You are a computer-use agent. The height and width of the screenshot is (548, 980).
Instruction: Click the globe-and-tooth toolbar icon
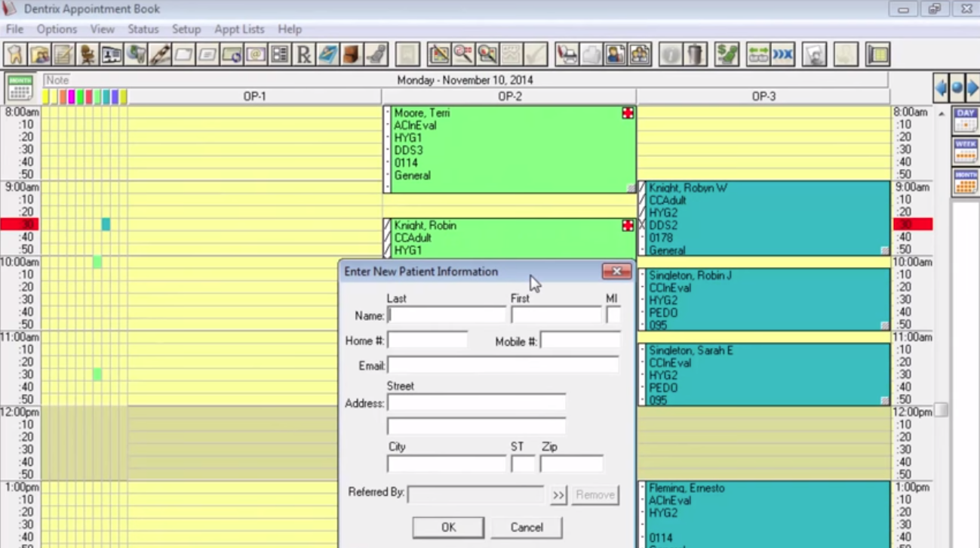tap(136, 54)
